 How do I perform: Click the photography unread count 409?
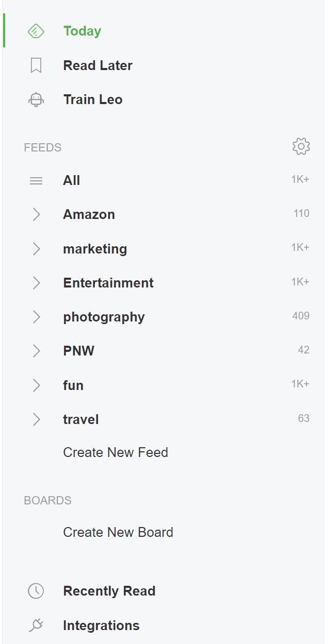tap(301, 316)
